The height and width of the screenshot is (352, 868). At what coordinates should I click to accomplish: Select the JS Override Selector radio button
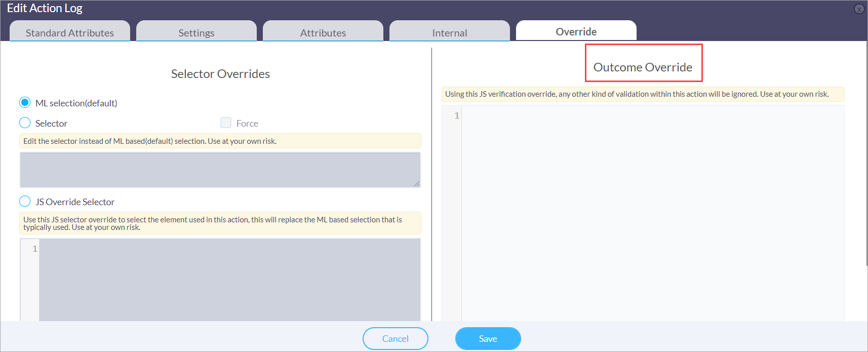tap(25, 202)
